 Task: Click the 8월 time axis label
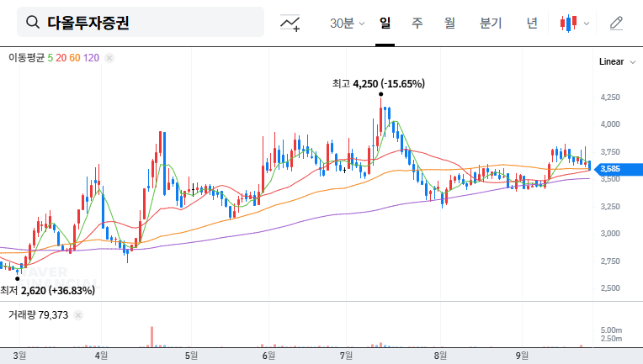click(440, 356)
